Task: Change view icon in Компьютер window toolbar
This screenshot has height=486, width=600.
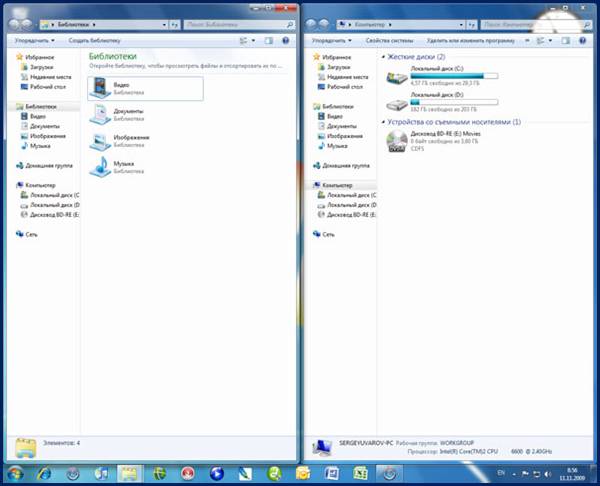Action: click(540, 40)
